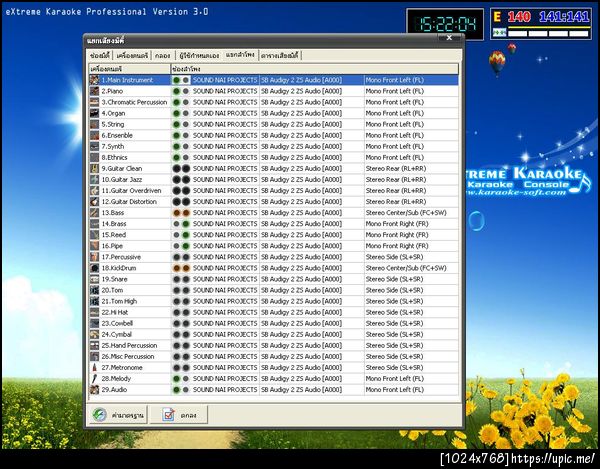
Task: Click the Guitar Jazz instrument icon
Action: click(94, 179)
